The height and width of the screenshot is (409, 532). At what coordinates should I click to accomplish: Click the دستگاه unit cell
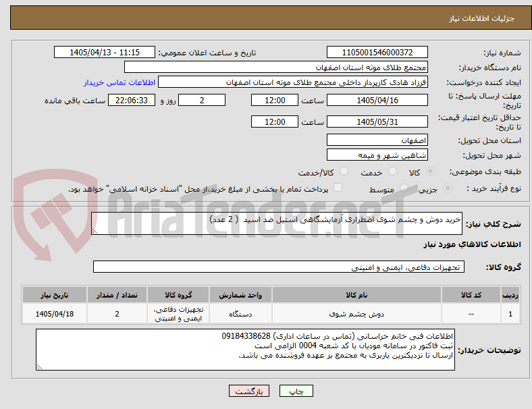[x=240, y=314]
